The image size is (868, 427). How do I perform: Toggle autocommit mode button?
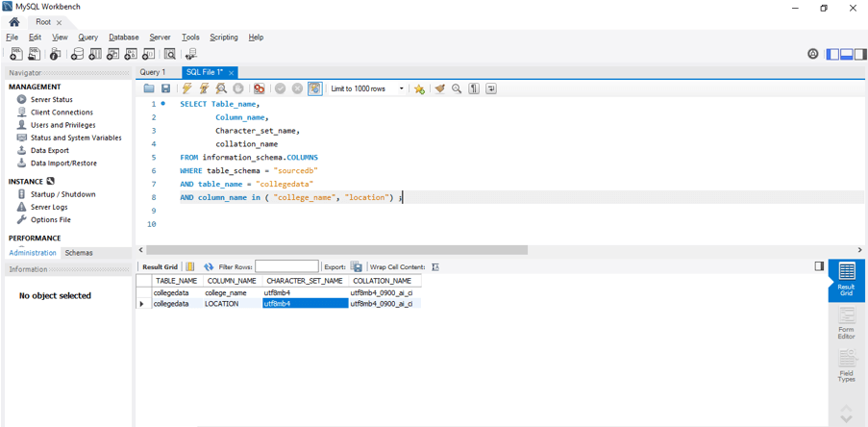pyautogui.click(x=314, y=88)
